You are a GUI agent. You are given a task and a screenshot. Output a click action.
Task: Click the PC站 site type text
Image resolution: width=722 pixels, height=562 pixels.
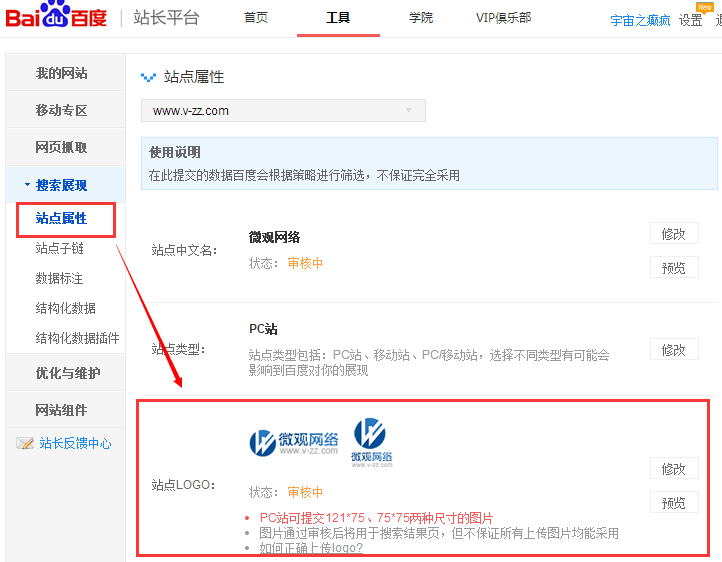(263, 329)
